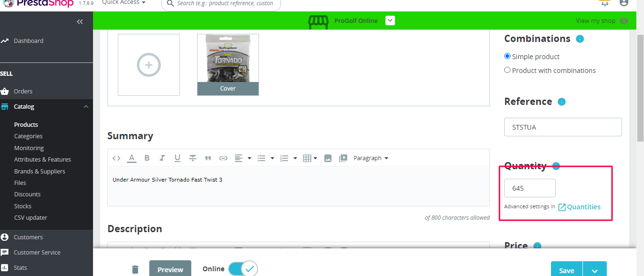Toggle the Online product switch

(x=243, y=269)
